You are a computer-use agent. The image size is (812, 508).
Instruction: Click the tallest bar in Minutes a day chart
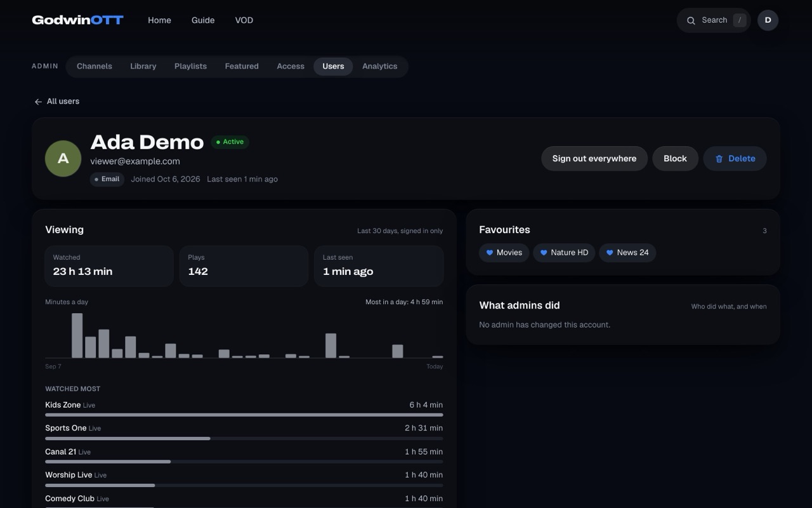tap(77, 335)
